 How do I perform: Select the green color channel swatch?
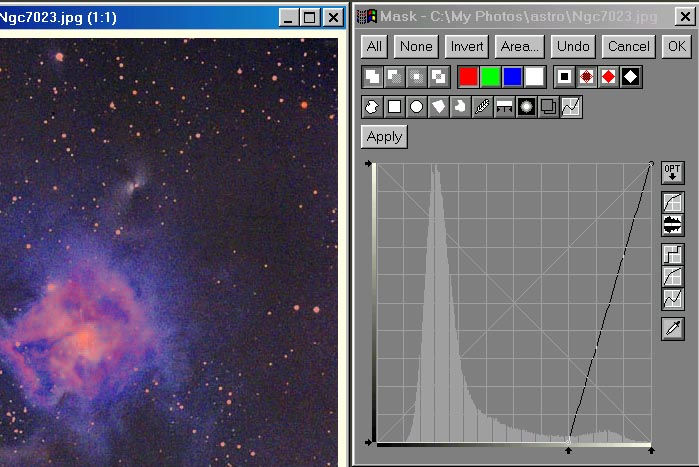point(490,76)
